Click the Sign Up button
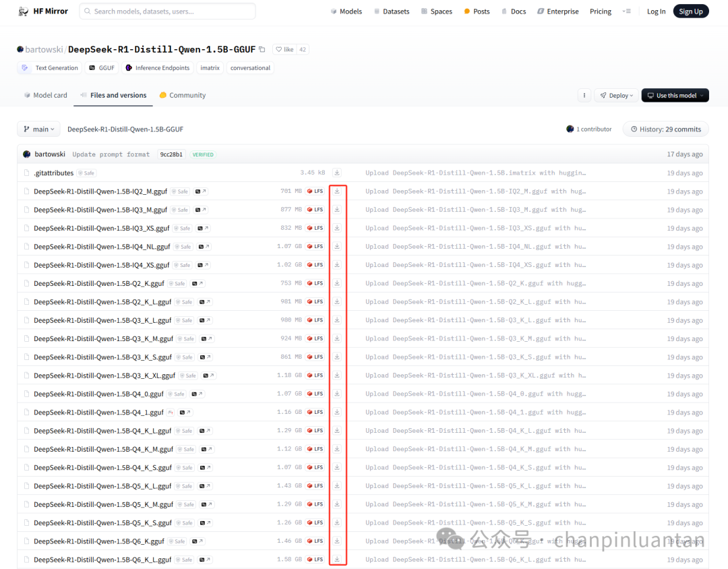Screen dimensions: 728x569 (691, 11)
